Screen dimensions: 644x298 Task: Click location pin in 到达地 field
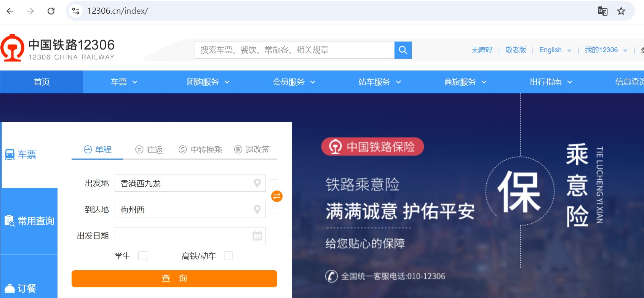tap(257, 210)
